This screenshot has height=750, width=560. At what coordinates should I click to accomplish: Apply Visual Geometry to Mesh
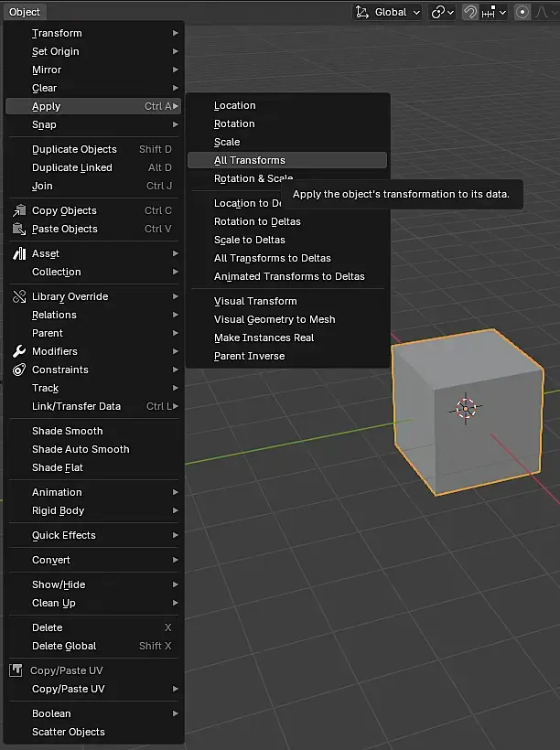tap(287, 319)
